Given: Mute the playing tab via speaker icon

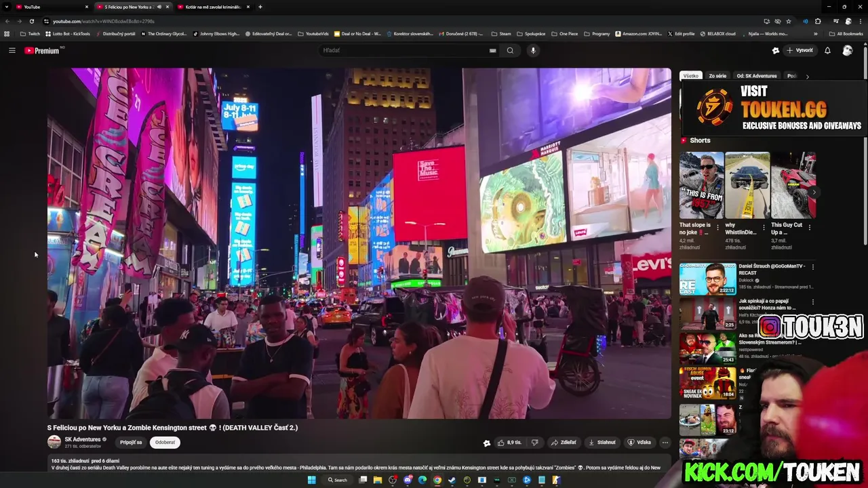Looking at the screenshot, I should coord(159,7).
